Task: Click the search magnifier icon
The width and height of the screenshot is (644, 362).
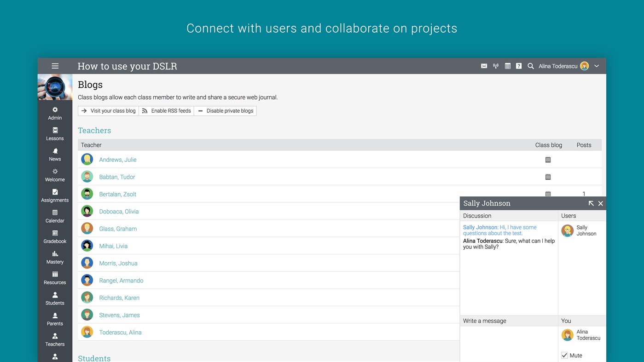Action: [531, 66]
